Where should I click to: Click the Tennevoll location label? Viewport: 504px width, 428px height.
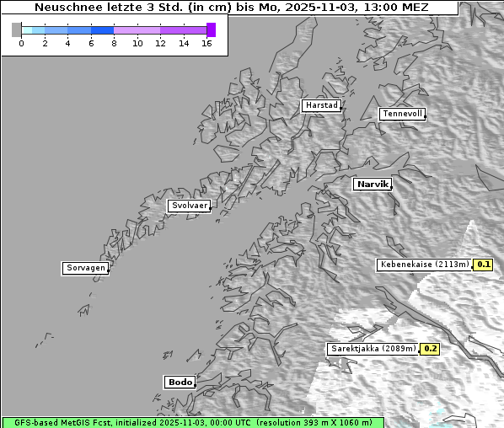pyautogui.click(x=402, y=114)
